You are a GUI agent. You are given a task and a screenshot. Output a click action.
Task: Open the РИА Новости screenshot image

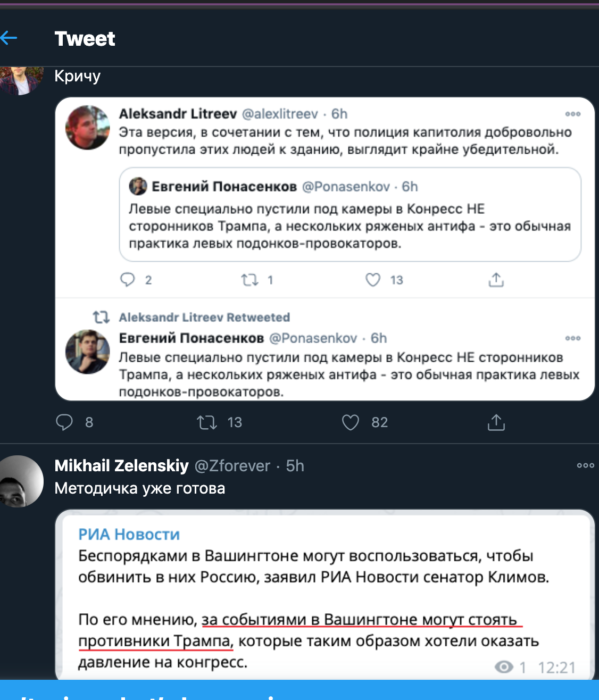click(x=325, y=596)
